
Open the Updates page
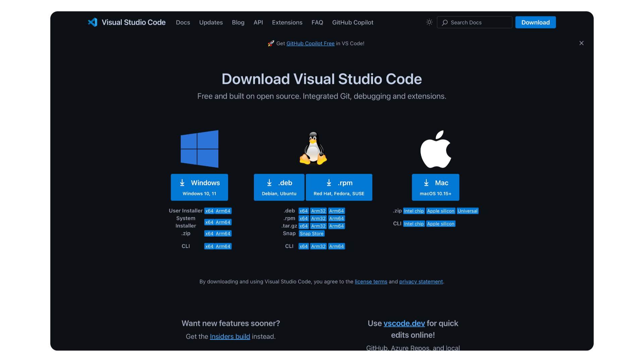coord(211,22)
